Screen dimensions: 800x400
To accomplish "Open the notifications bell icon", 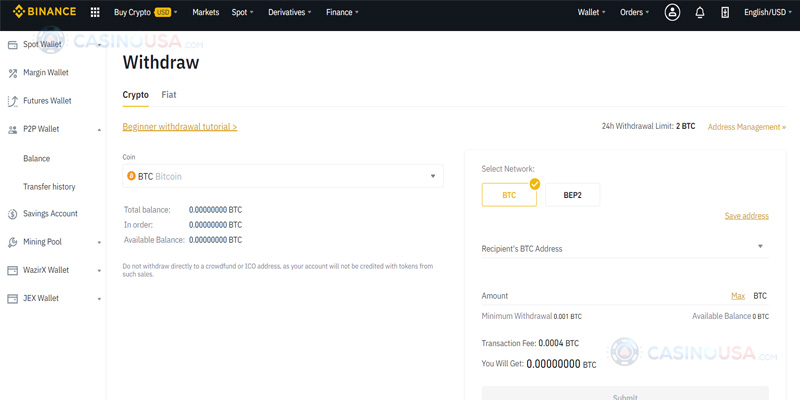I will pos(700,12).
